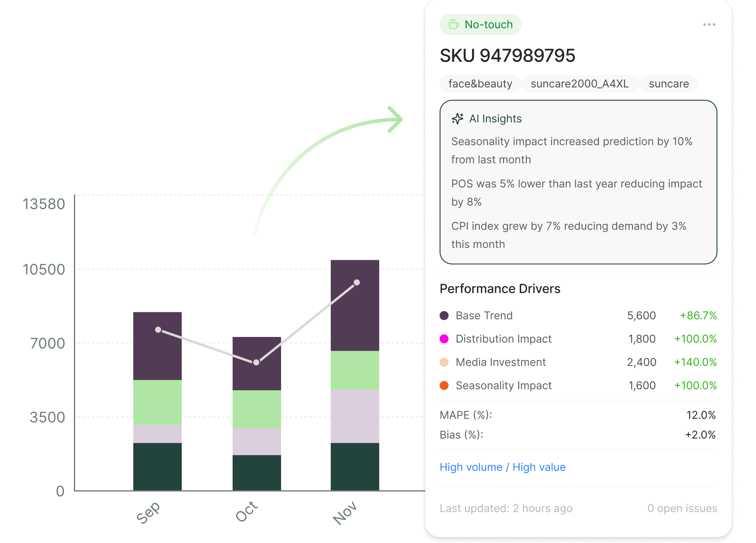Screen dimensions: 756x543
Task: Select the suncare2000_A4XL tag
Action: (x=580, y=84)
